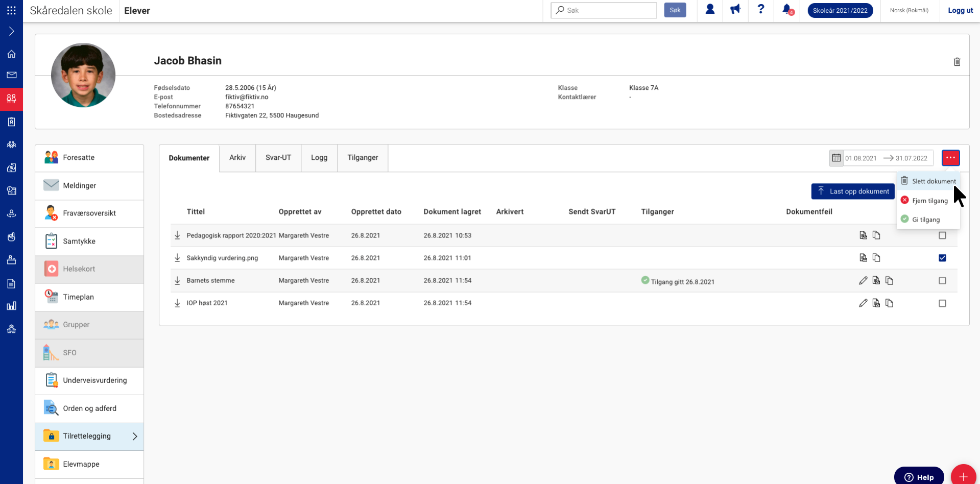Open the school building icon in left sidebar
980x484 pixels.
click(11, 329)
